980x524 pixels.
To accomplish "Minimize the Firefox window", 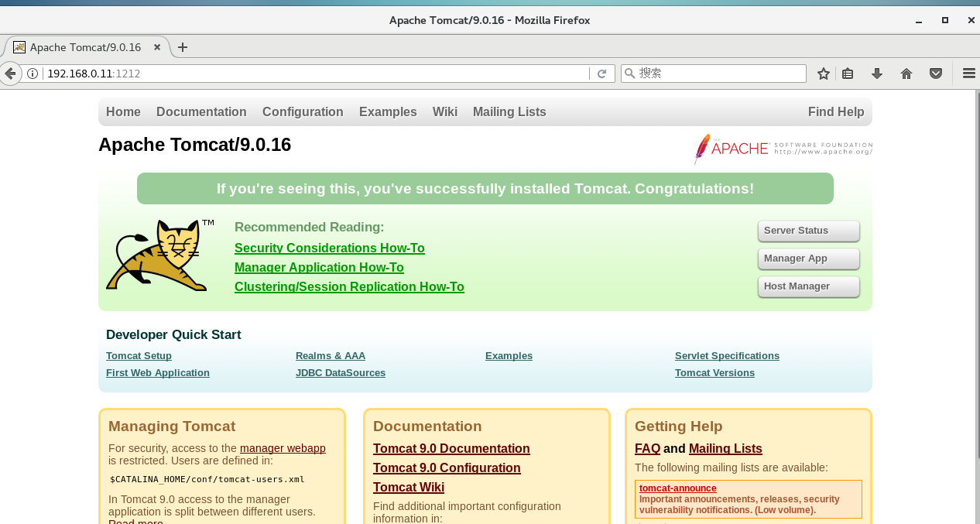I will (919, 20).
